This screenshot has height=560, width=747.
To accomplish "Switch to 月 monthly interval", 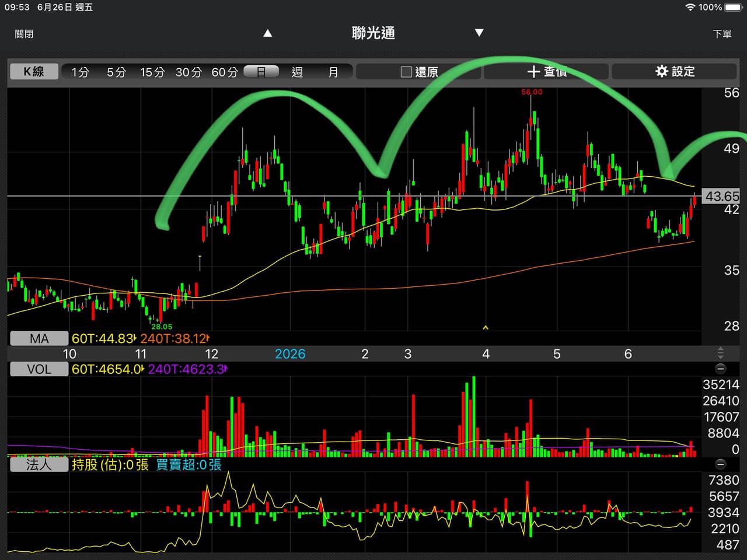I will click(333, 72).
